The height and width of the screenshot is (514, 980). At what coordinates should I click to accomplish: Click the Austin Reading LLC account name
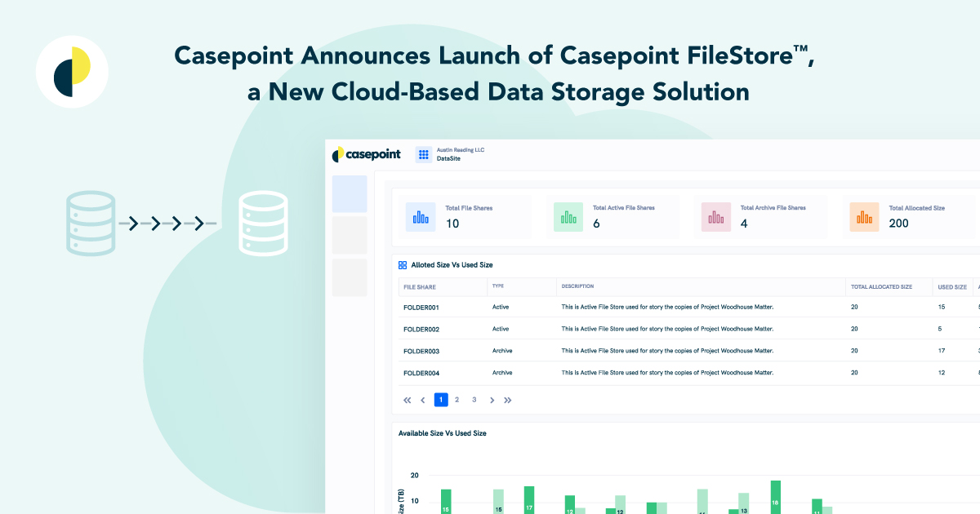pyautogui.click(x=461, y=150)
